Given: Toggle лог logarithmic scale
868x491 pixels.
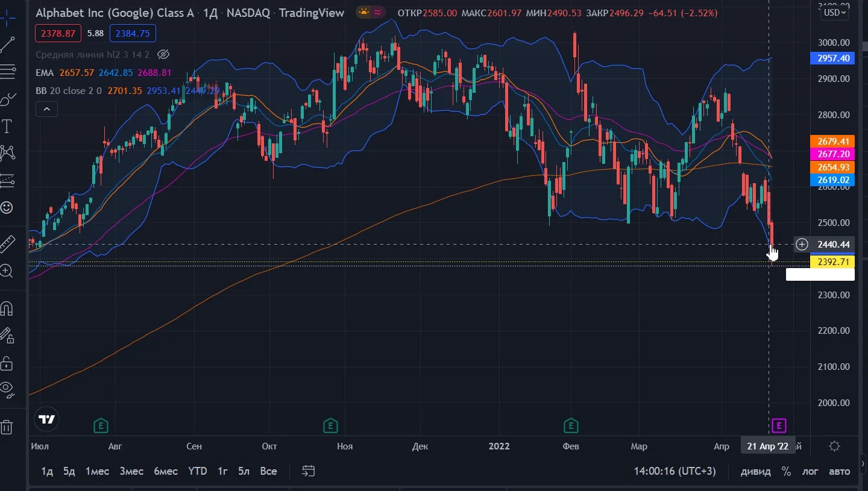Looking at the screenshot, I should [x=810, y=471].
